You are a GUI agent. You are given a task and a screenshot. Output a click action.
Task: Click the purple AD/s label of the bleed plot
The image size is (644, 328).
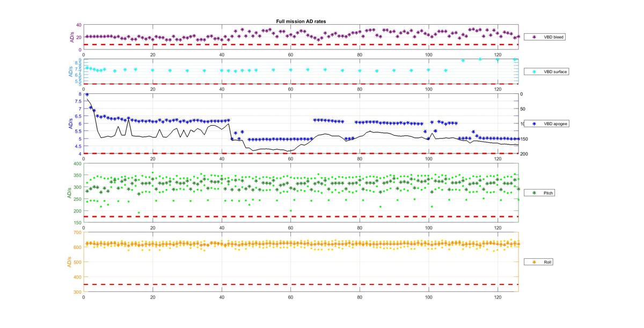[71, 37]
